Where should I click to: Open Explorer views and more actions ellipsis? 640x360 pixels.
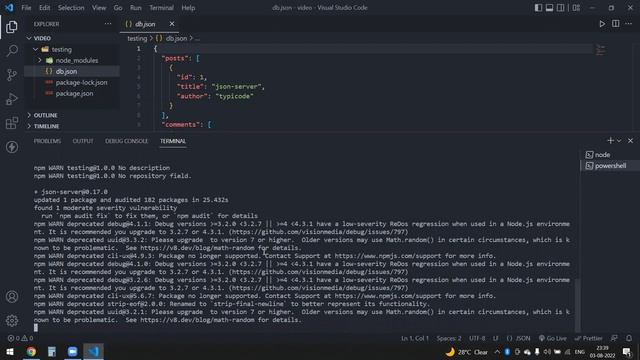coord(108,24)
